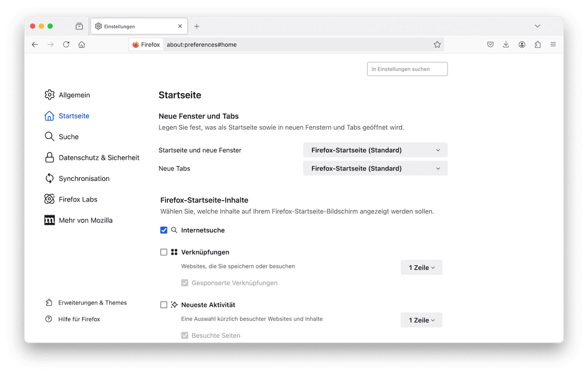Click the address bar URL about:preferences#home

[202, 44]
